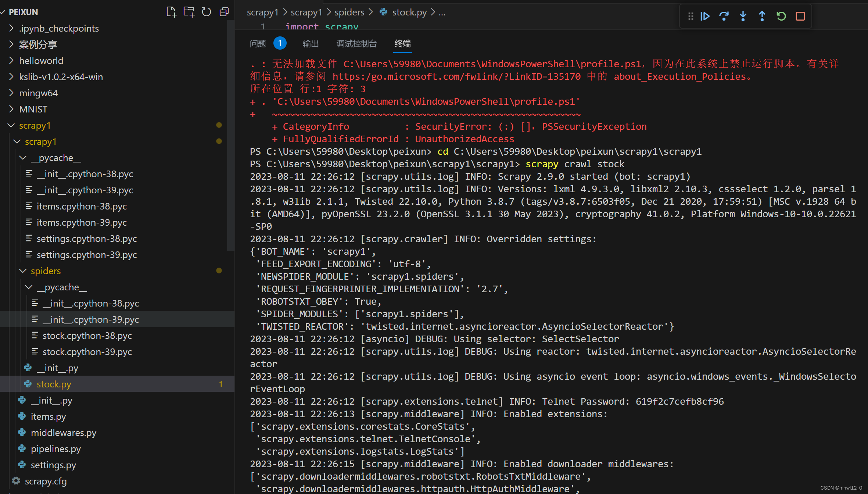Open the Execution Policies help link
Viewport: 868px width, 494px height.
[x=456, y=76]
